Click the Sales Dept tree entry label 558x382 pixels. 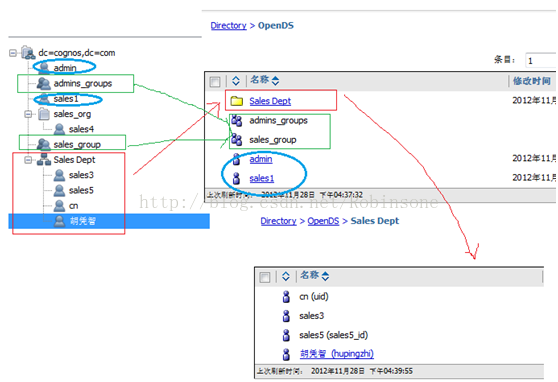74,160
